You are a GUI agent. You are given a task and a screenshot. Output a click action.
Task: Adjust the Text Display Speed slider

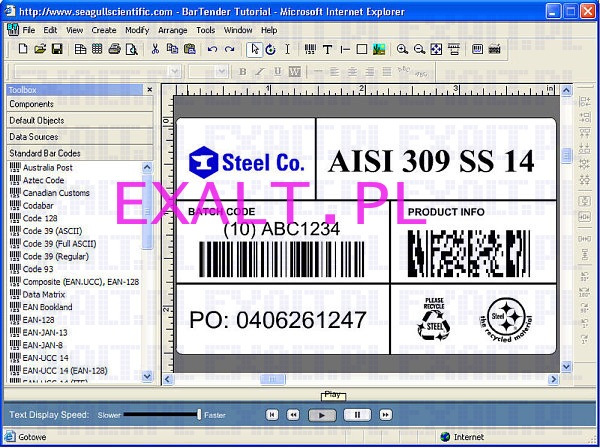199,415
